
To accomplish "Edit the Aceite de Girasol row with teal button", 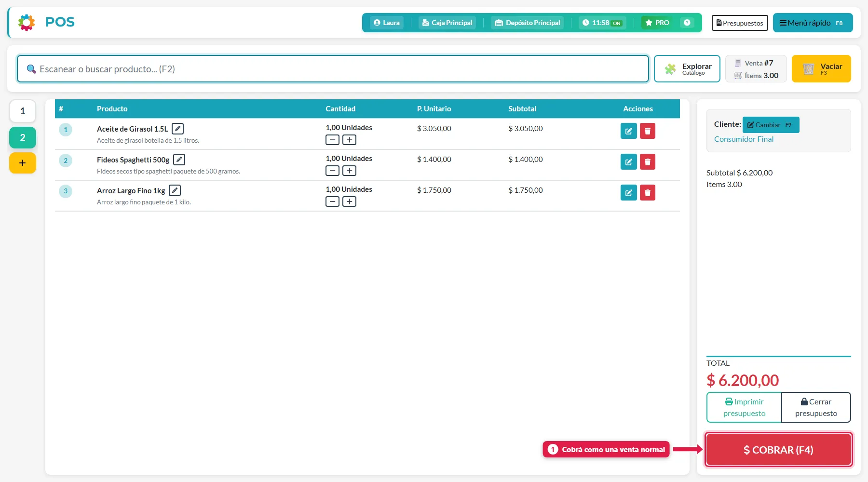I will [x=629, y=131].
